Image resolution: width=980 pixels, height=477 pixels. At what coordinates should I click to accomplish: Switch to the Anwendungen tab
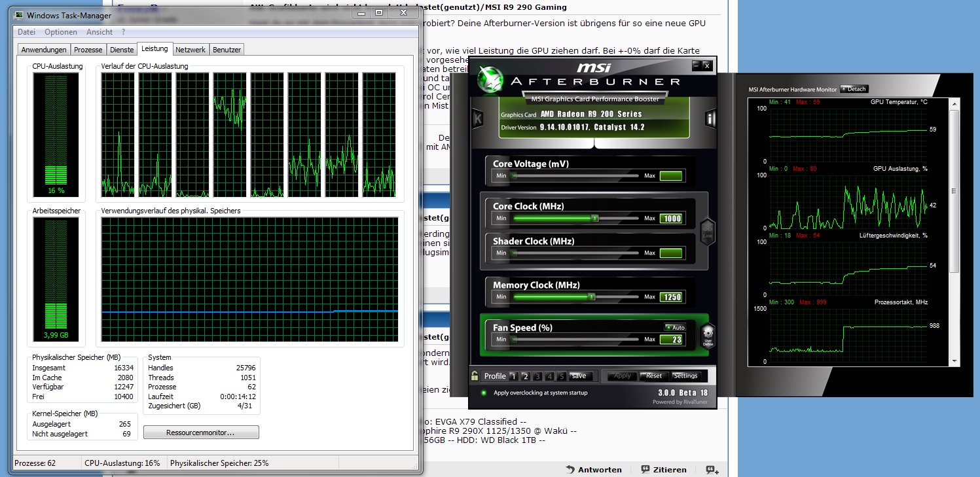point(44,50)
